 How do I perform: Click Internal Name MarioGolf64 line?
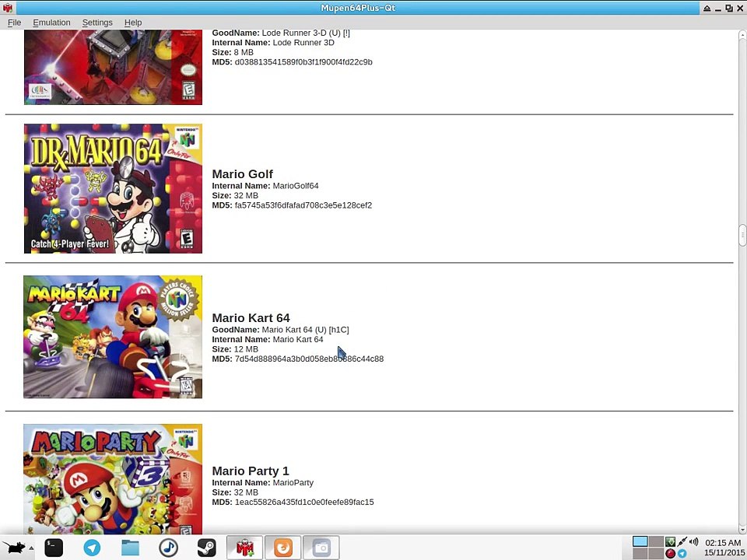[265, 186]
